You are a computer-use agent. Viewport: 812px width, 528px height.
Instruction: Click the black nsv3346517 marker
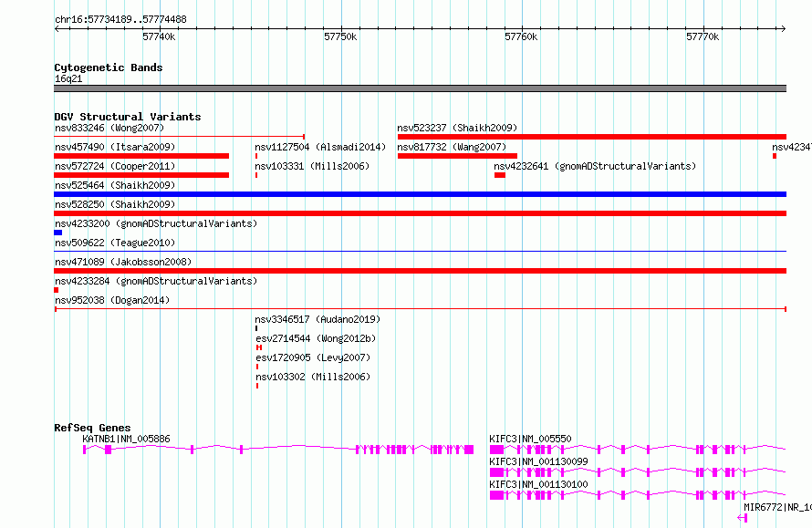tap(256, 328)
